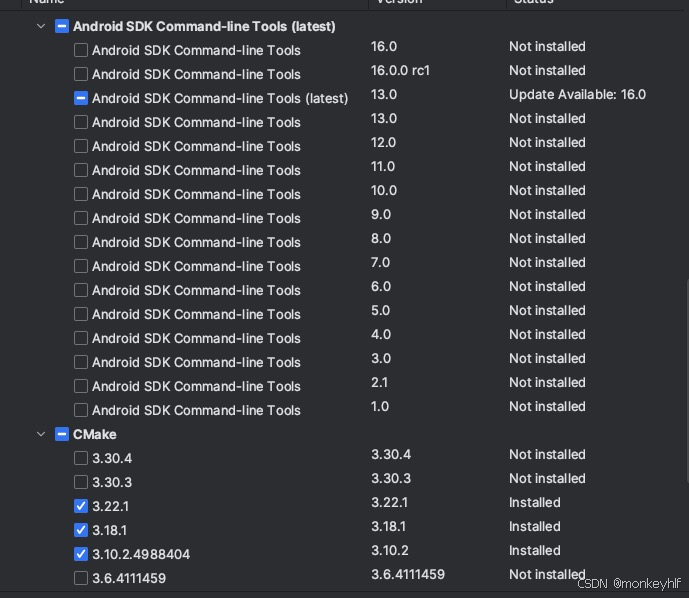Check Command-line Tools version 16.0

tap(81, 50)
